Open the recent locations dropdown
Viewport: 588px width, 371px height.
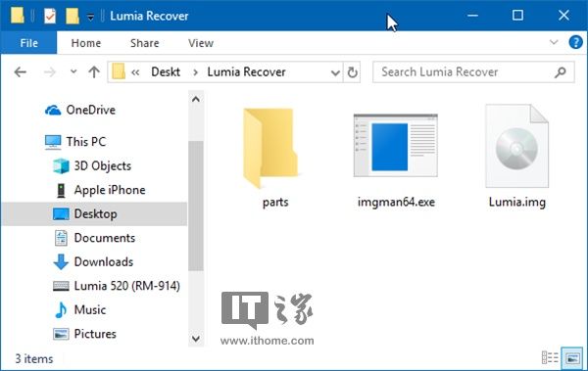(73, 71)
